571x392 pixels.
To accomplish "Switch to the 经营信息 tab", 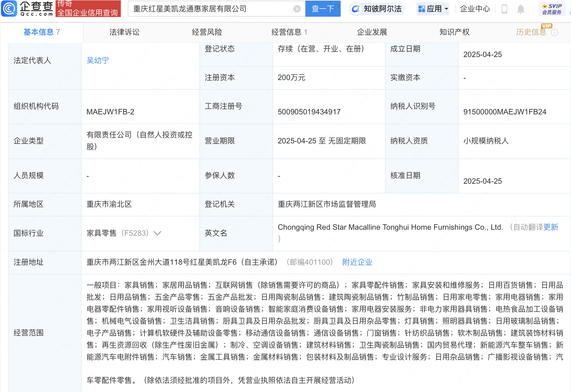I will click(289, 32).
